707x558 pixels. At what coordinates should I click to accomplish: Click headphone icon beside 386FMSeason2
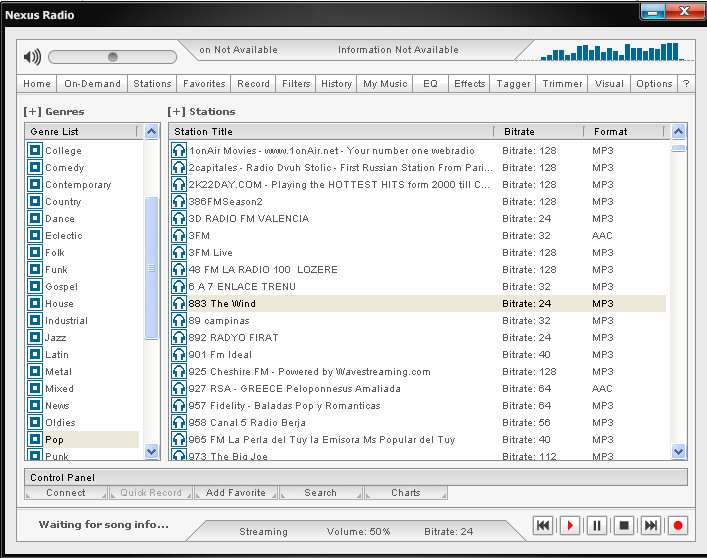pyautogui.click(x=179, y=201)
